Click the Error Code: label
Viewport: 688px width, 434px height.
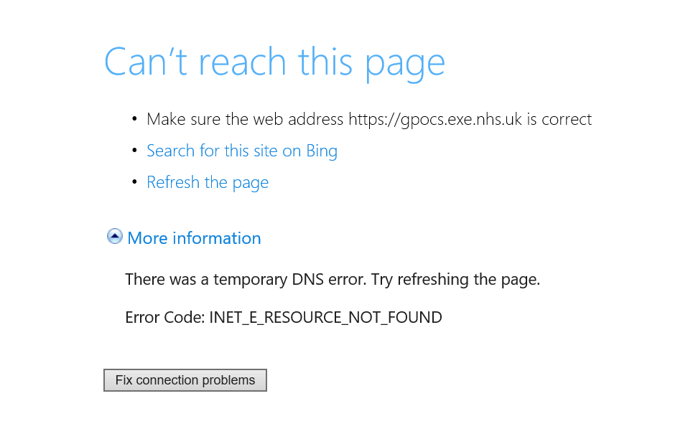point(165,317)
